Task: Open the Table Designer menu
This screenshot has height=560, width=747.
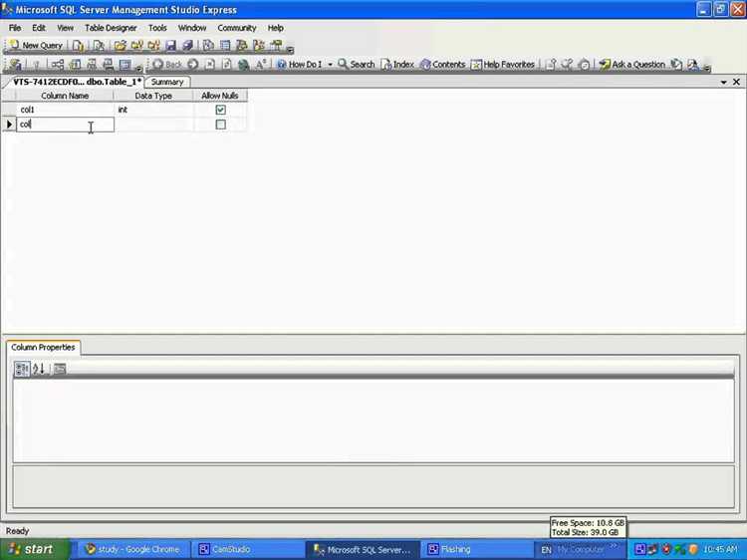Action: point(111,28)
